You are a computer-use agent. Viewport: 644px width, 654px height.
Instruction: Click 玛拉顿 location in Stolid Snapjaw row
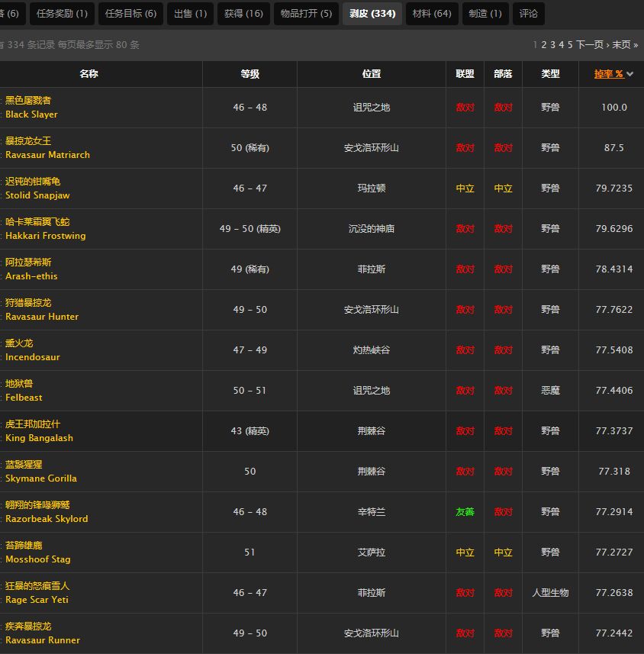pos(372,188)
